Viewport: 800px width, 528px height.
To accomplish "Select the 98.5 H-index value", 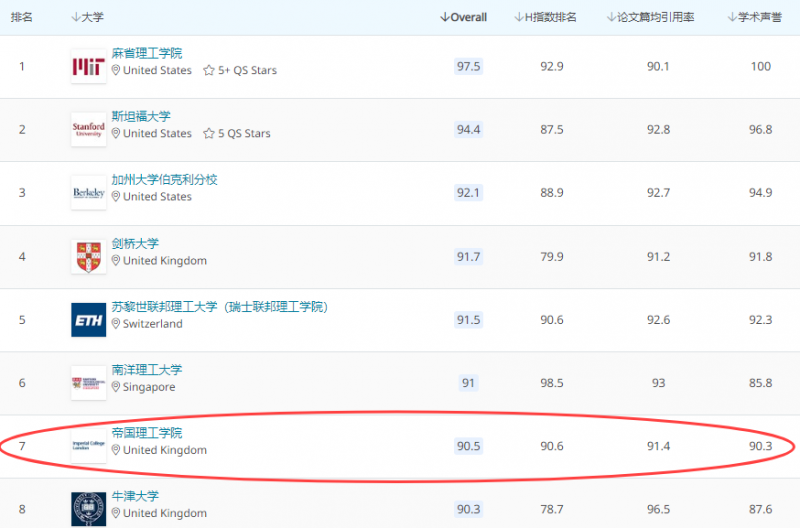I will pyautogui.click(x=552, y=383).
